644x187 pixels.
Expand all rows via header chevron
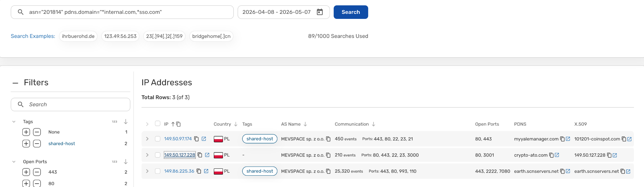coord(147,124)
